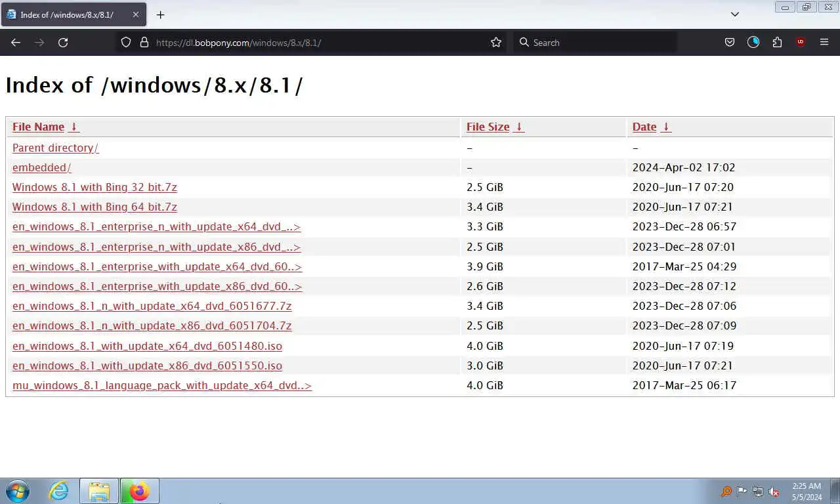The height and width of the screenshot is (504, 840).
Task: Download en_windows_8.1_enterprise_with_update_x86 file
Action: click(x=157, y=286)
